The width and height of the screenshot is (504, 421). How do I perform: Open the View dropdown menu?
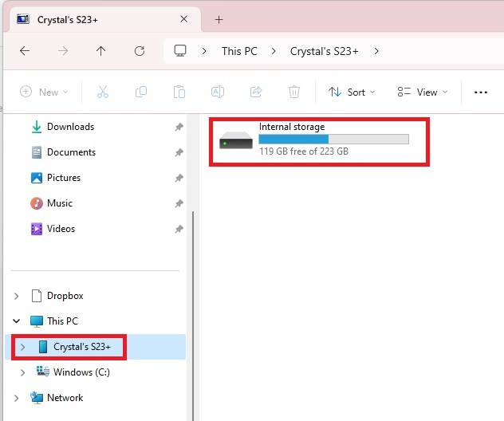423,92
